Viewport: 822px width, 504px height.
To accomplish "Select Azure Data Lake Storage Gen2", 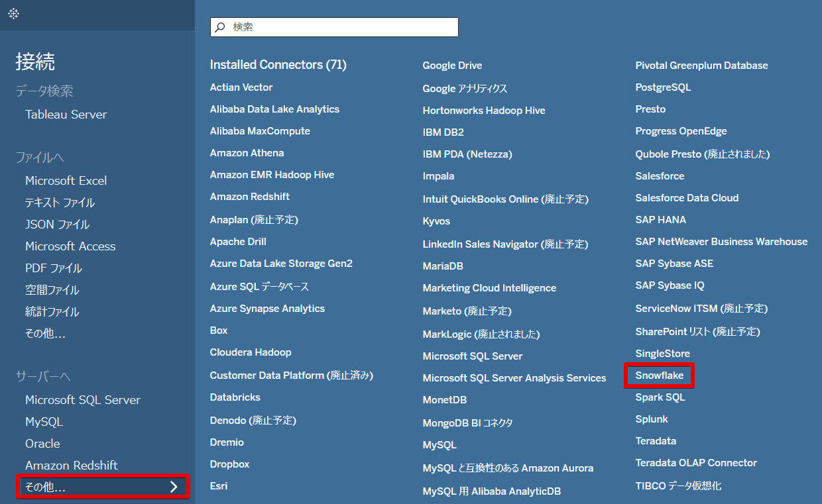I will [x=281, y=264].
